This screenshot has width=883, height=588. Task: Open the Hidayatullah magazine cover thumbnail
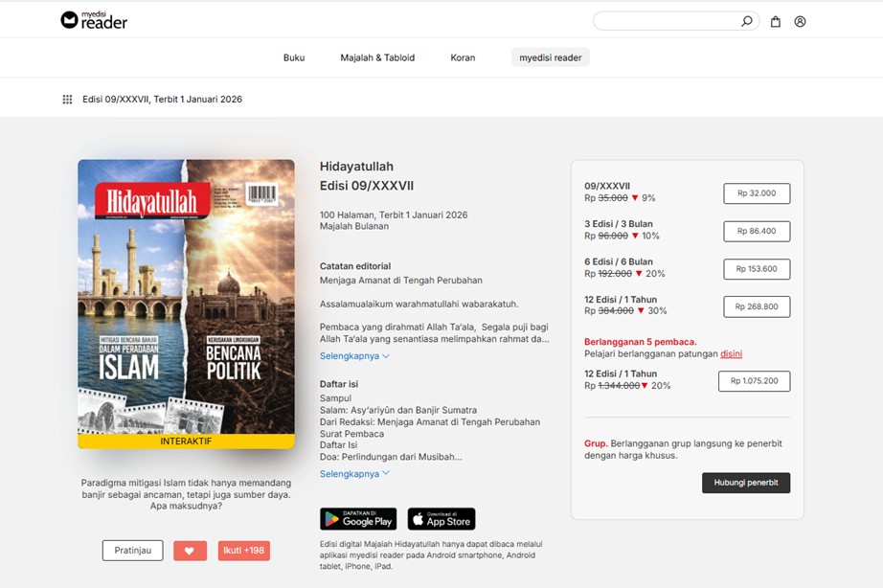(x=186, y=305)
